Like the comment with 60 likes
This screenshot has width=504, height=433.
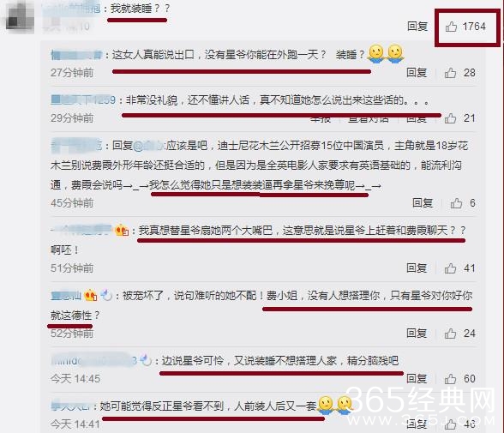coord(450,379)
